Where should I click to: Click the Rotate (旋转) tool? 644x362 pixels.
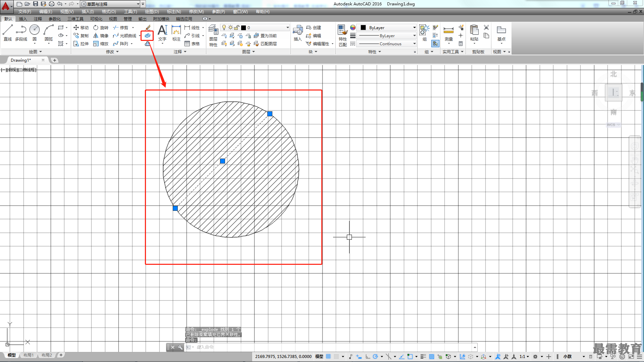click(x=101, y=27)
